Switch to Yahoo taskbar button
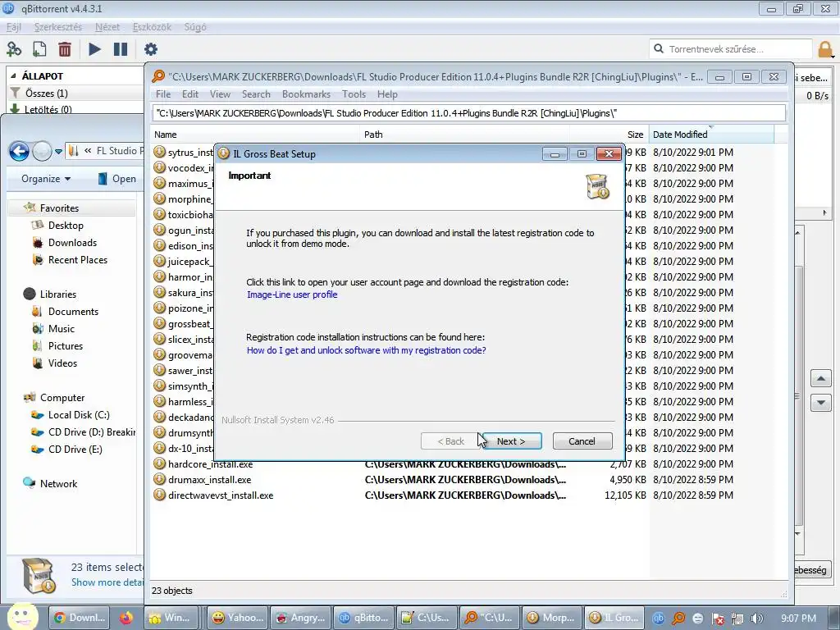Screen dimensions: 840x630 (x=237, y=618)
